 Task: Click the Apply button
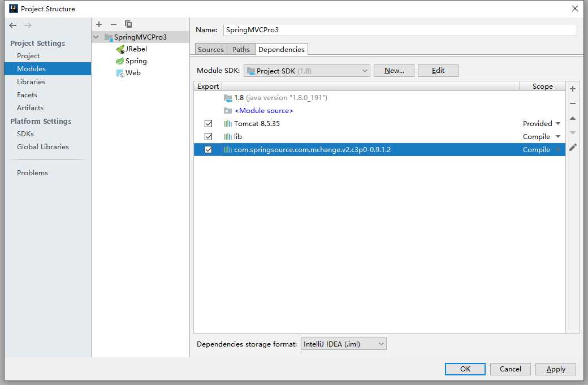pos(556,369)
